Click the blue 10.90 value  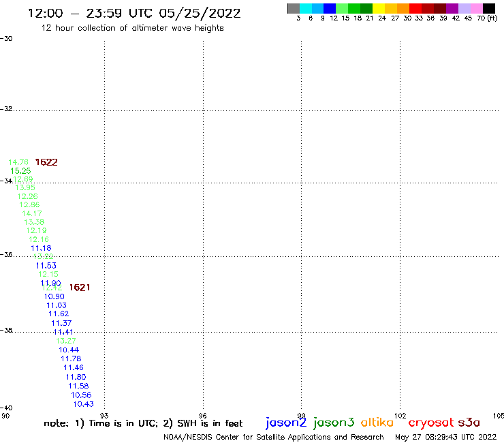[54, 296]
